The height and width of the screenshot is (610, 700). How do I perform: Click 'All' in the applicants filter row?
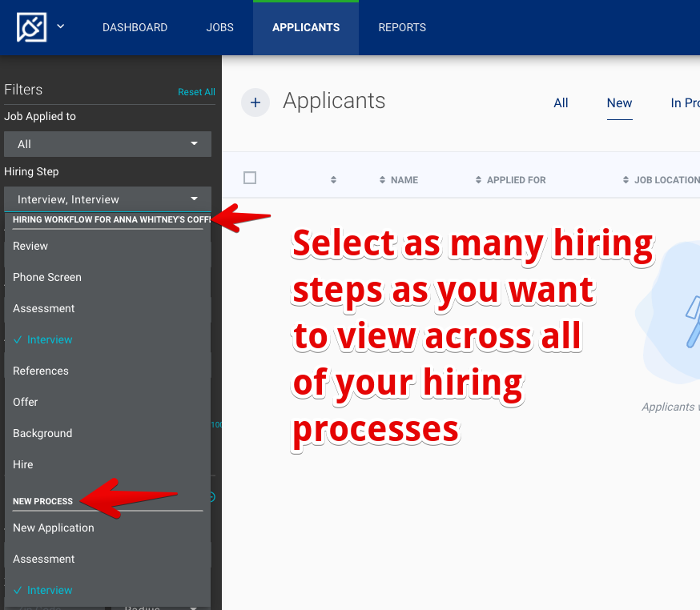coord(561,102)
